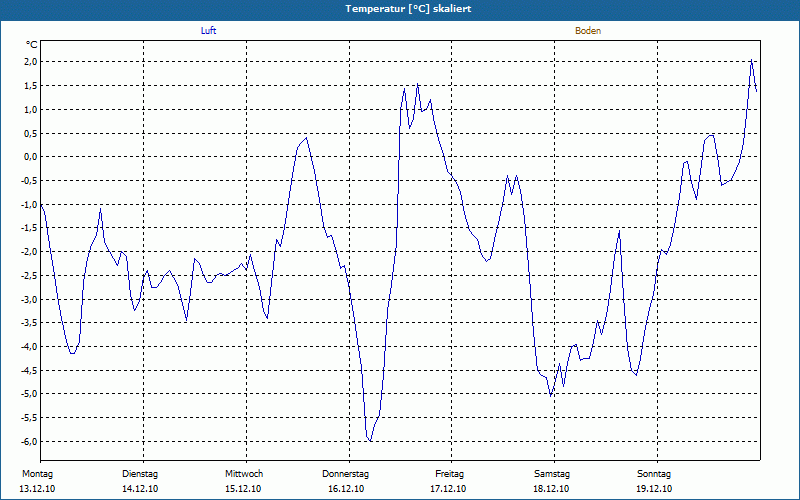Click the 2,0 y-axis value
The image size is (800, 500).
tap(31, 62)
